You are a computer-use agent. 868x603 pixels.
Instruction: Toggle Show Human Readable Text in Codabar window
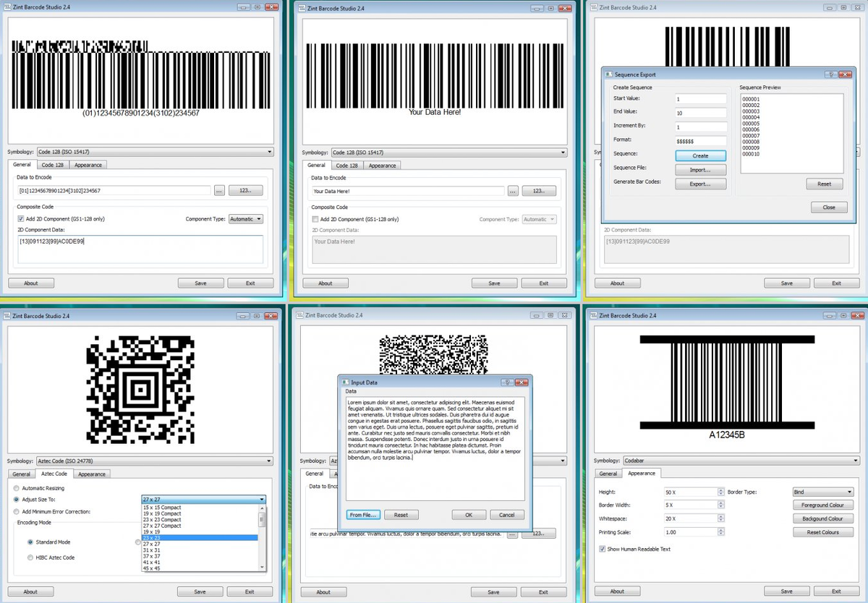603,549
